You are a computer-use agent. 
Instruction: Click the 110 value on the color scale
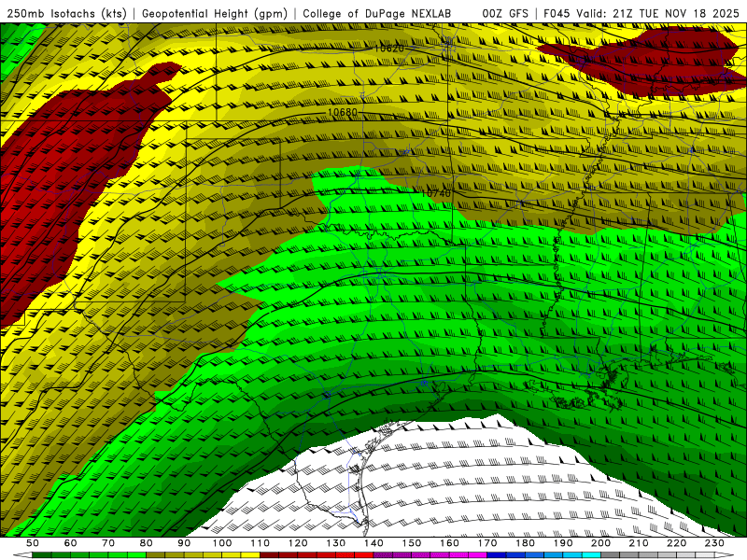(261, 543)
